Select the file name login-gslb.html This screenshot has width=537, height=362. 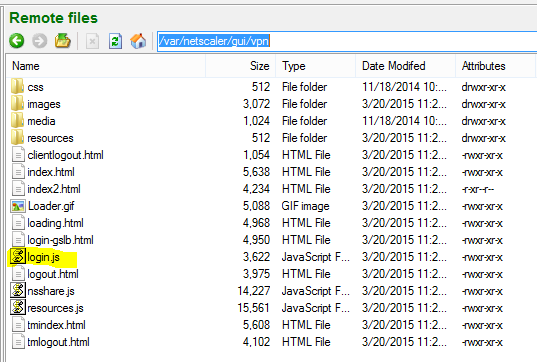(60, 240)
